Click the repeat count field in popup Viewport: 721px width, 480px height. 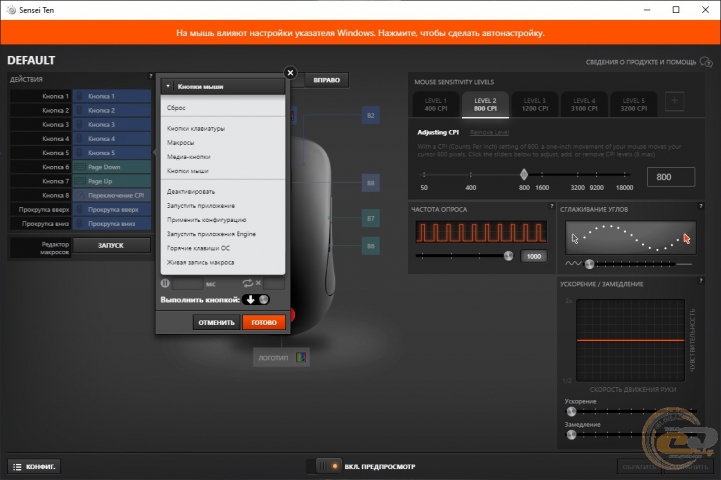[274, 283]
